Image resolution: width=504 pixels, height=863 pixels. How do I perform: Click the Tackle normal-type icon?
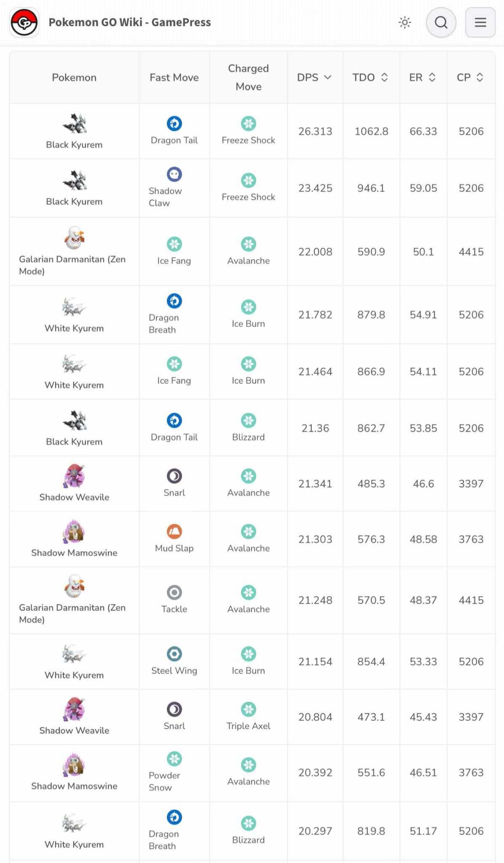[x=174, y=592]
